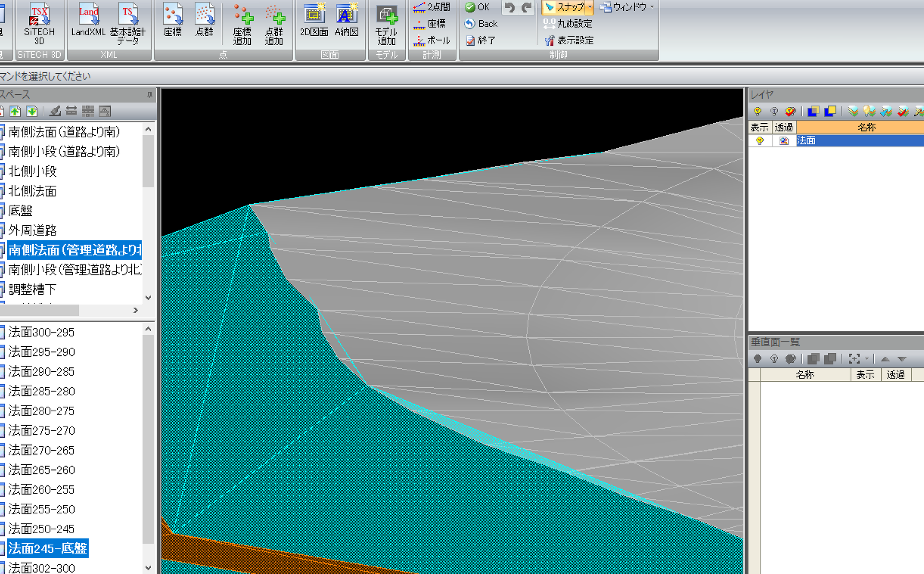Open the 2D図面 drawing tool
Viewport: 924px width, 574px height.
point(314,20)
